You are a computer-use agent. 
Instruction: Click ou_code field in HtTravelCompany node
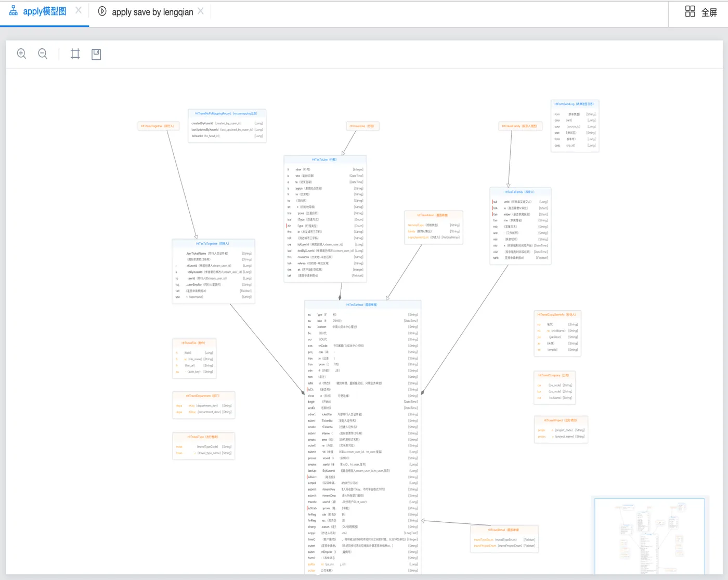point(555,385)
